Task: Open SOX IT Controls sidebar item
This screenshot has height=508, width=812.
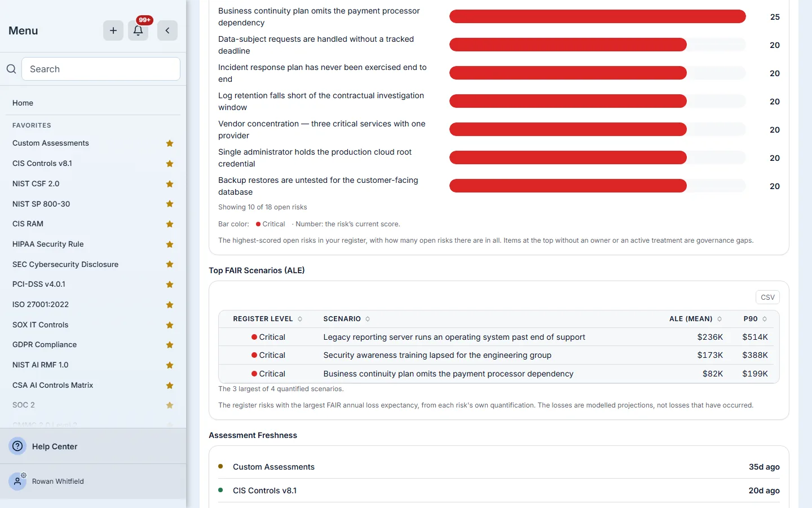Action: [41, 325]
